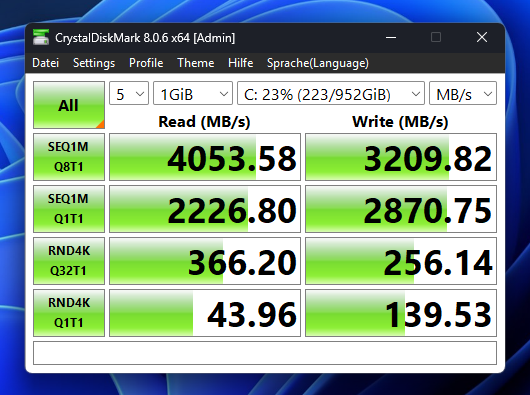
Task: Click the SEQ1M Q8T1 read result 4053.58
Action: pyautogui.click(x=205, y=157)
